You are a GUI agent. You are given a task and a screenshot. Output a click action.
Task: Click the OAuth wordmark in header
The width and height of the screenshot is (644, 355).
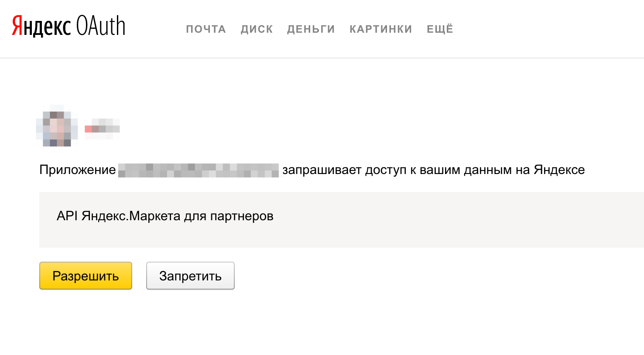pyautogui.click(x=100, y=26)
